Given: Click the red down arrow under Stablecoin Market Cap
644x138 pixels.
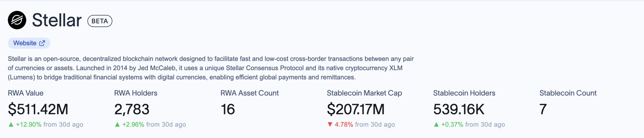Looking at the screenshot, I should [330, 124].
